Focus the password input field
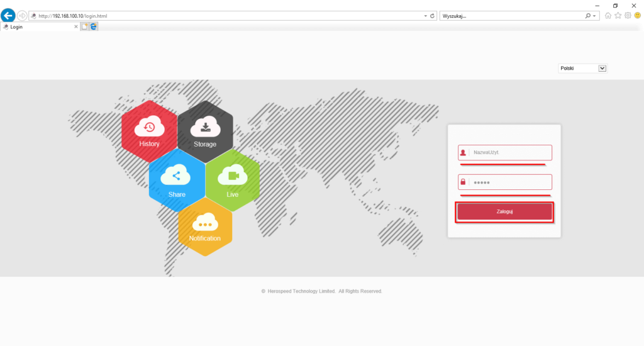The image size is (644, 346). click(x=509, y=182)
